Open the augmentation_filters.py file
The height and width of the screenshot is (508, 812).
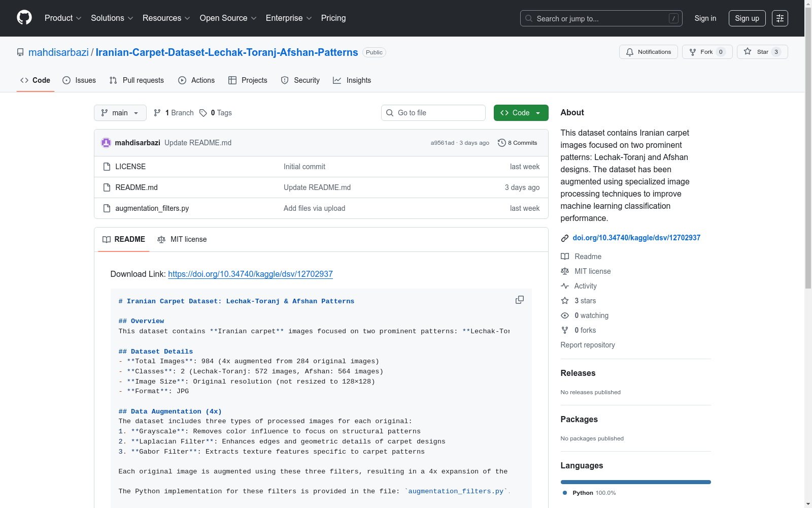[x=152, y=208]
